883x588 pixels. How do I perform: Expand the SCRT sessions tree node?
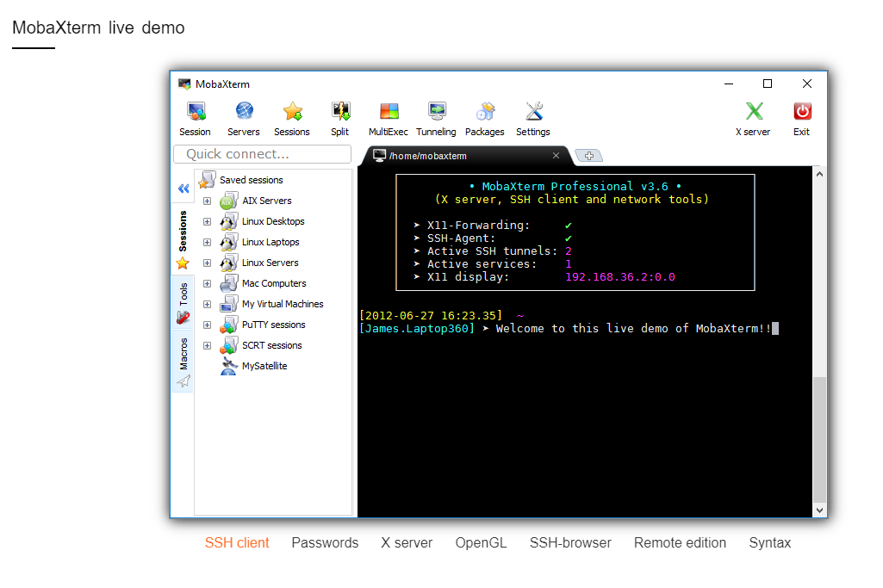[208, 345]
